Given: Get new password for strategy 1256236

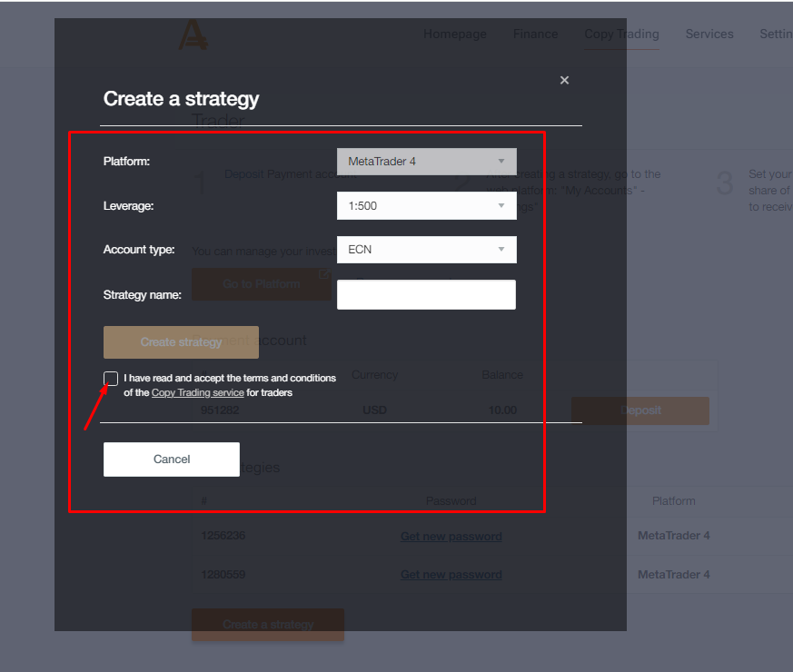Looking at the screenshot, I should tap(451, 536).
